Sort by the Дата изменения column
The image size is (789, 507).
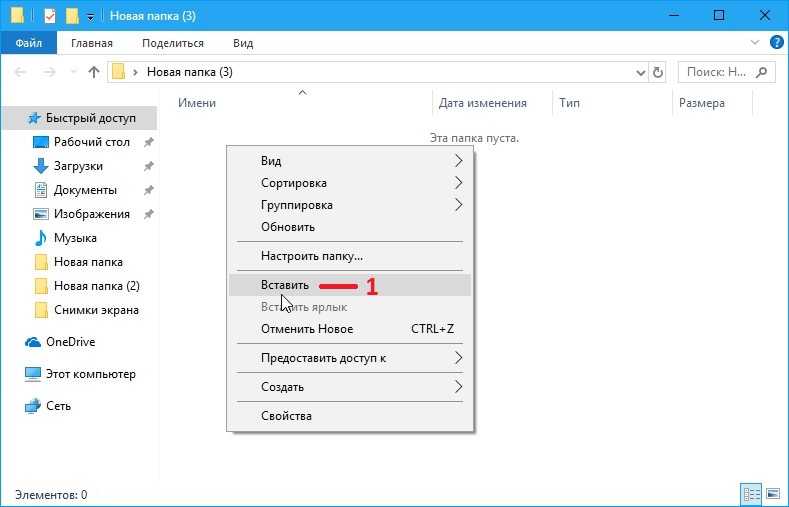click(x=483, y=103)
